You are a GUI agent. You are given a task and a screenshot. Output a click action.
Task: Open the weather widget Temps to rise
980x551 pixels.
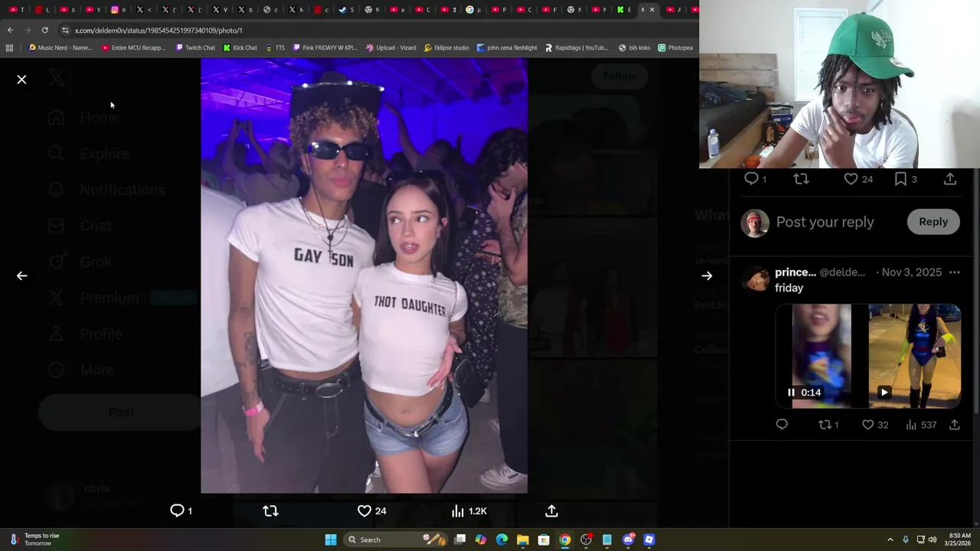34,540
